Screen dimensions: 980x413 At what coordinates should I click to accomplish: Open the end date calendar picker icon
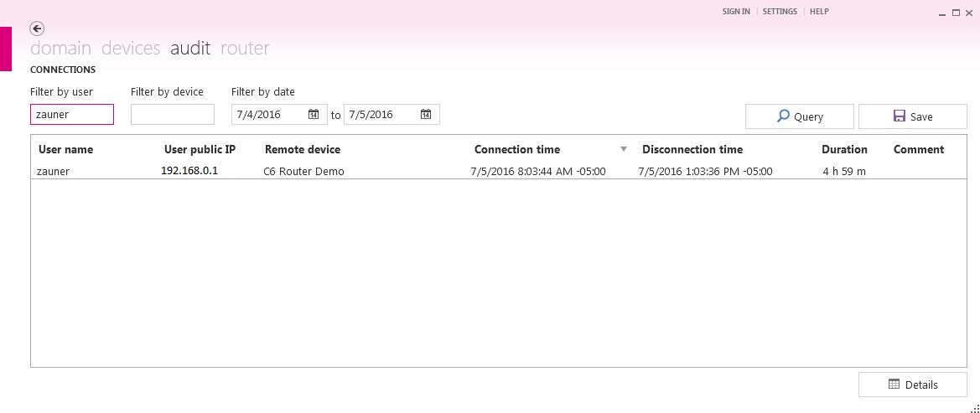[x=426, y=114]
